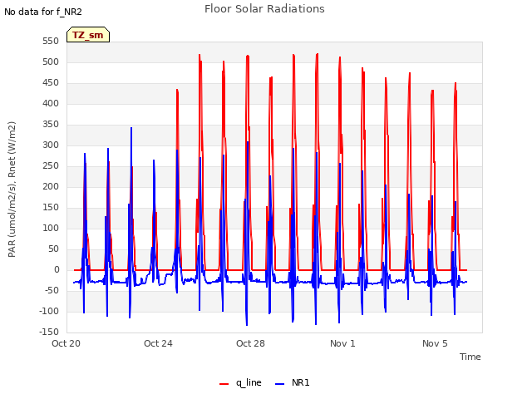This screenshot has height=399, width=532.
Task: Click the 450 y-axis tick label
Action: 51,83
